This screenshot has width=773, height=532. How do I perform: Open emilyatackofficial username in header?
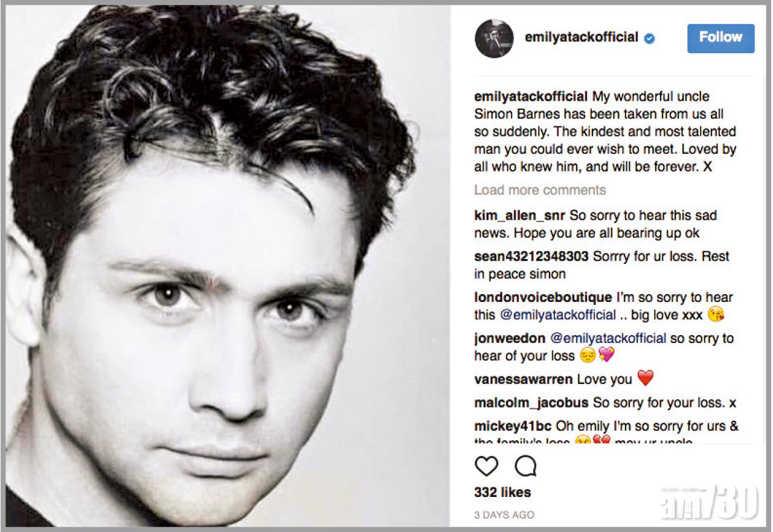click(x=581, y=37)
